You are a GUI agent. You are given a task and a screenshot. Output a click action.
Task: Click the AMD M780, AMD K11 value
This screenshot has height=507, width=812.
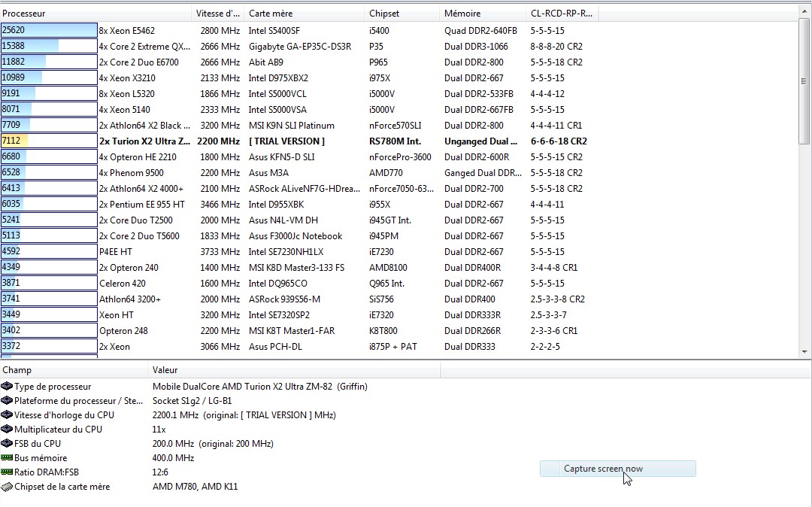click(195, 486)
